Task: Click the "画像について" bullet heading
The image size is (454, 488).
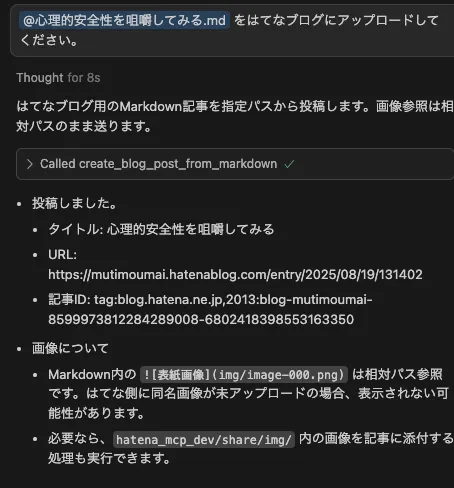Action: [70, 348]
